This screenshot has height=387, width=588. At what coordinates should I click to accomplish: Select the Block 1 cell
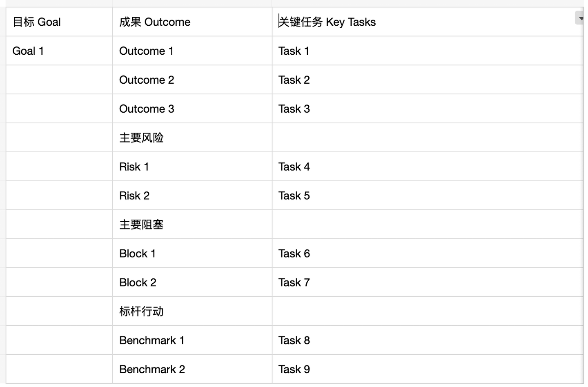192,254
